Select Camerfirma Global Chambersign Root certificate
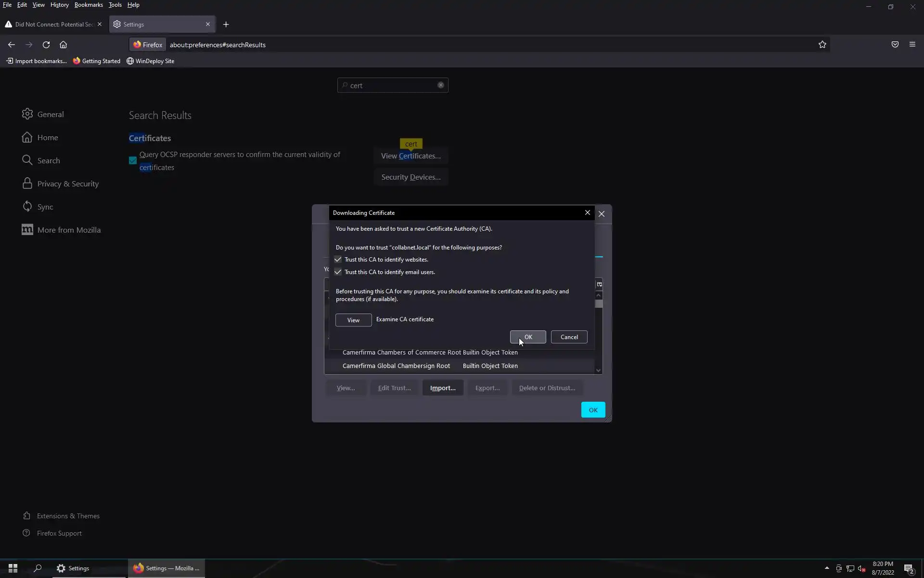Image resolution: width=924 pixels, height=578 pixels. coord(396,366)
